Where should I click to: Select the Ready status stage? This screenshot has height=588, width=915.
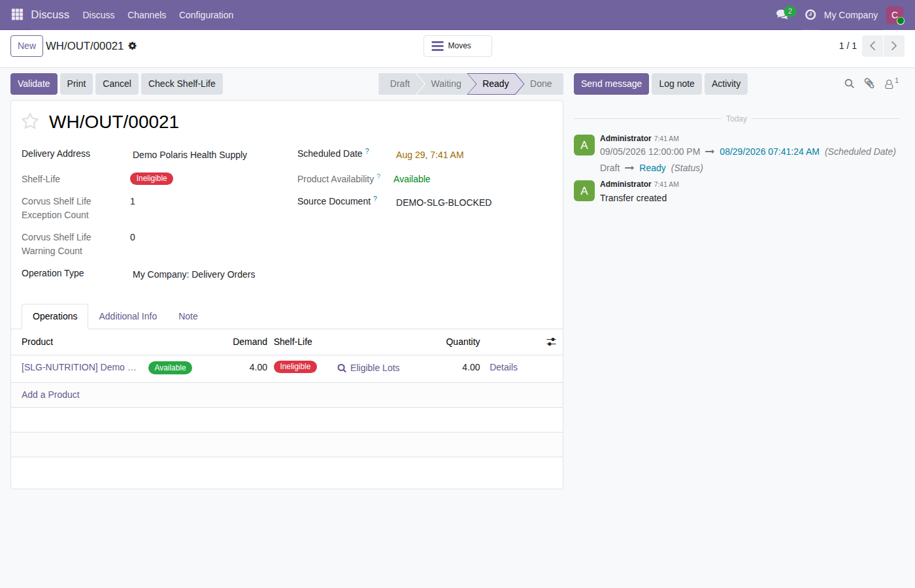(495, 84)
